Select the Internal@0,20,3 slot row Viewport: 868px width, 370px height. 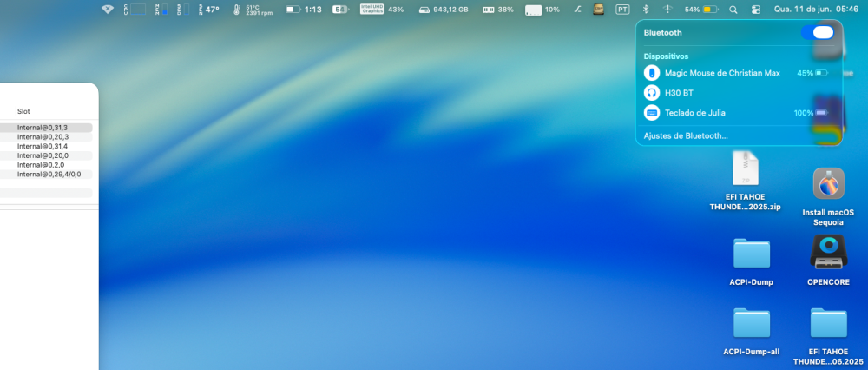[x=46, y=137]
